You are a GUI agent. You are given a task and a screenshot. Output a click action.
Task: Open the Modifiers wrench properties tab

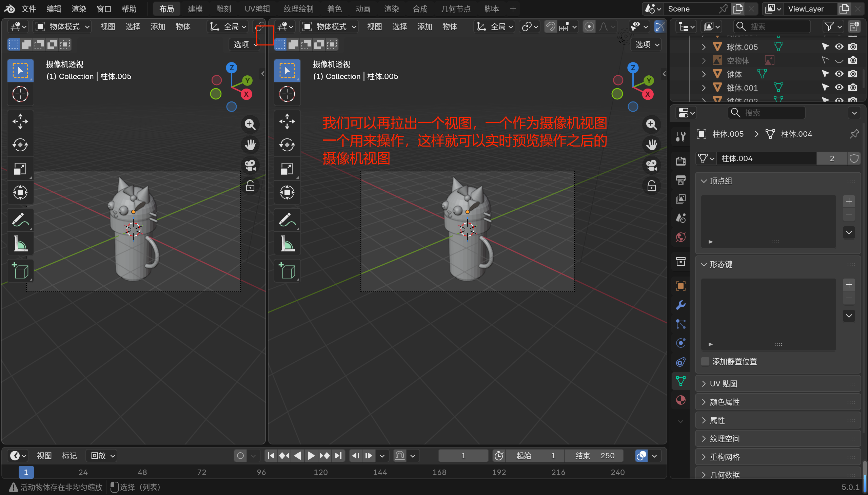[x=680, y=305]
